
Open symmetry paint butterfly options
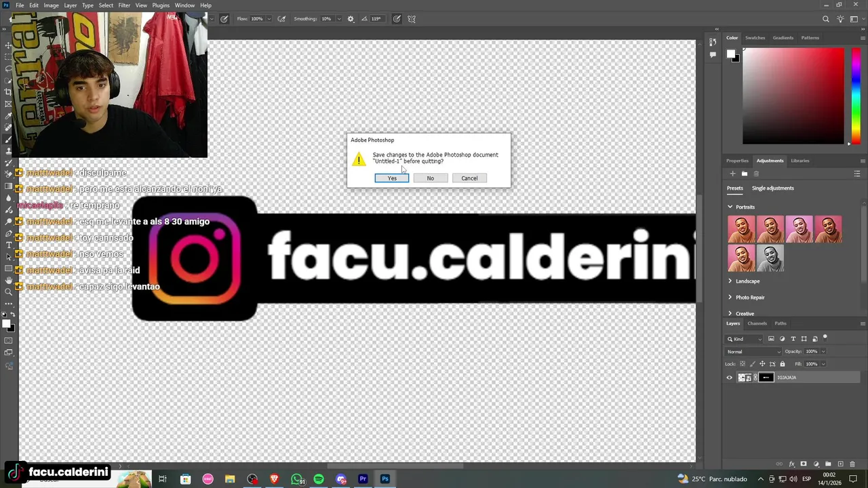(412, 19)
